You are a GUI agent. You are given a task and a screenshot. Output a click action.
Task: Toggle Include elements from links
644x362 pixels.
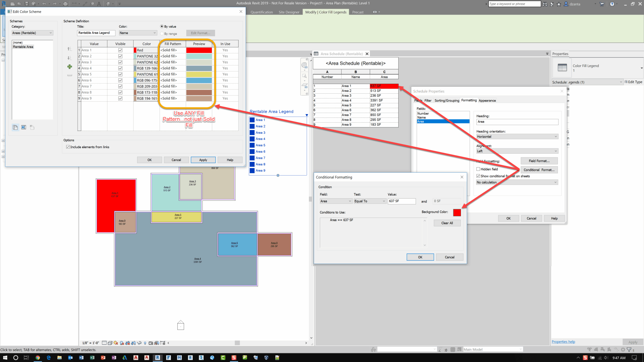pyautogui.click(x=68, y=147)
